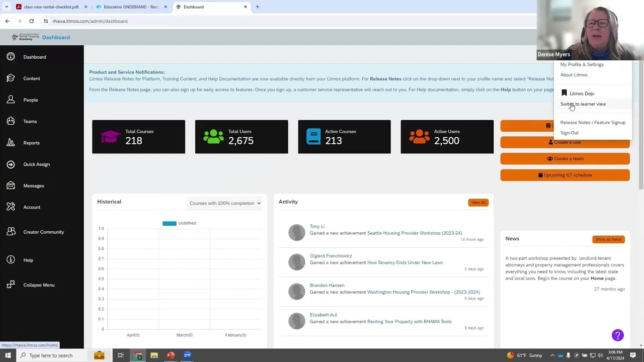644x362 pixels.
Task: Open the Teams sidebar icon
Action: coord(11,121)
